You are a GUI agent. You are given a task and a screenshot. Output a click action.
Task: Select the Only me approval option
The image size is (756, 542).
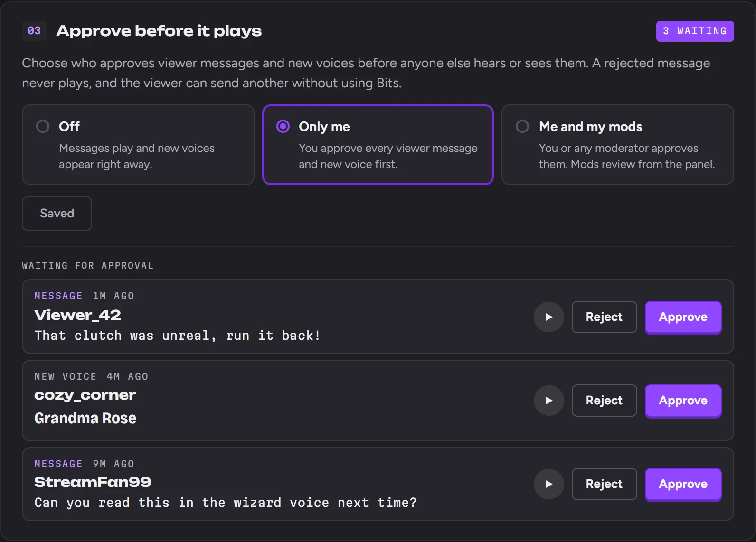pos(378,145)
